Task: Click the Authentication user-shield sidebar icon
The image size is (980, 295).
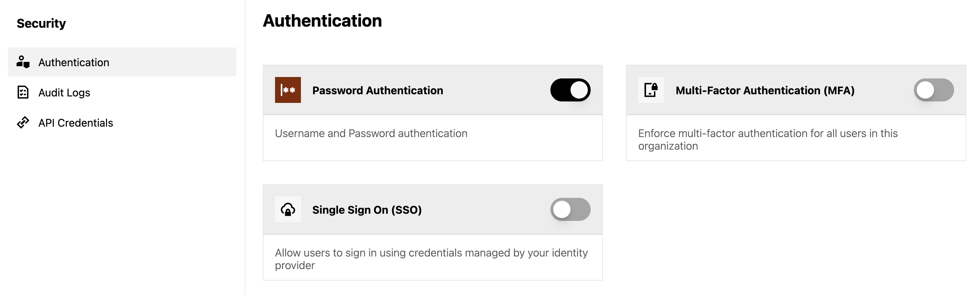Action: (x=23, y=62)
